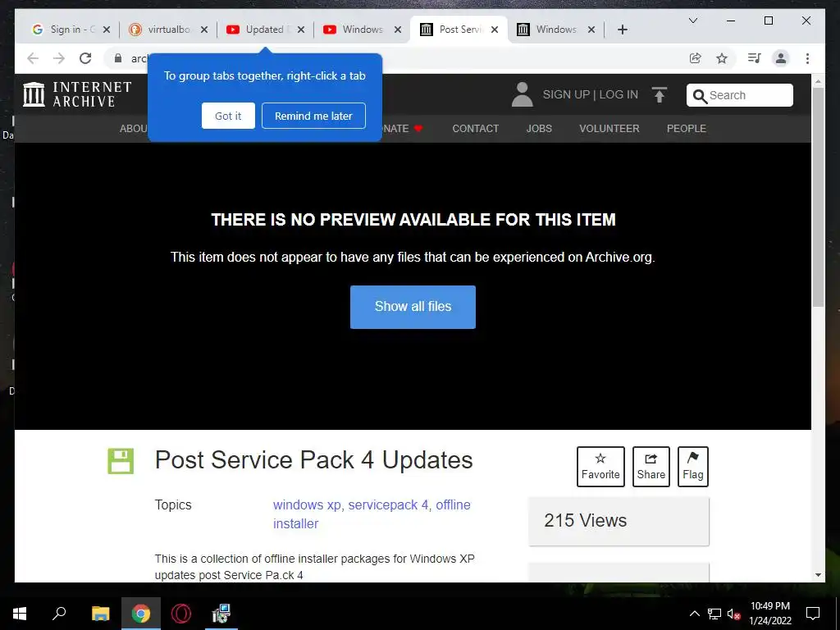Click the user avatar icon beside Sign Up
This screenshot has height=630, width=840.
tap(522, 94)
